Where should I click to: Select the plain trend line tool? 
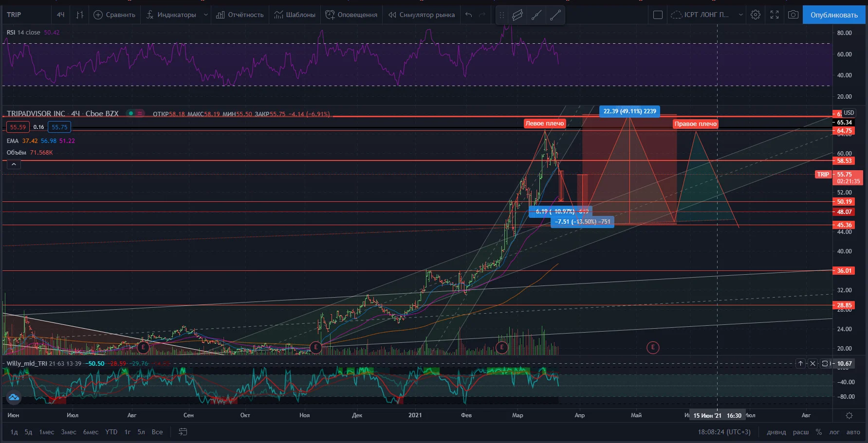(x=555, y=15)
